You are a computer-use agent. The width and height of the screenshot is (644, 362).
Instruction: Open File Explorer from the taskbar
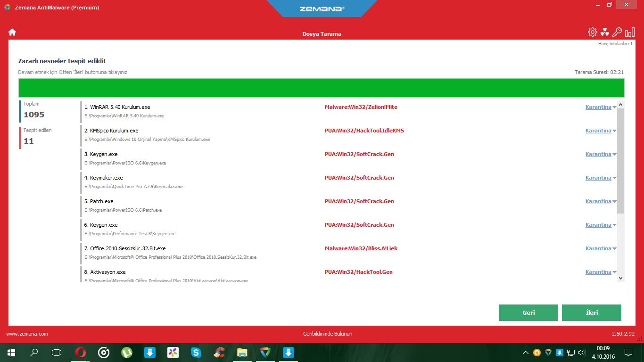[x=242, y=352]
